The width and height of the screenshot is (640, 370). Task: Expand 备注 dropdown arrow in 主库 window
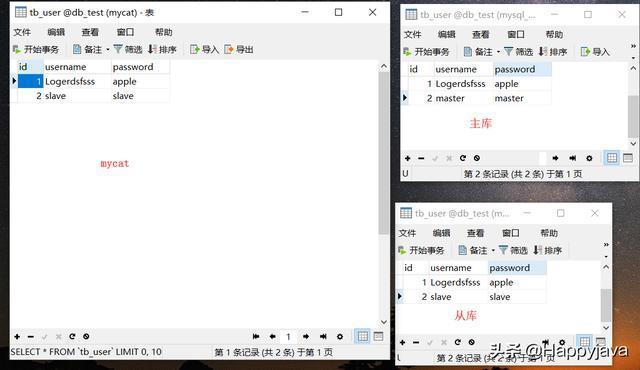click(498, 52)
